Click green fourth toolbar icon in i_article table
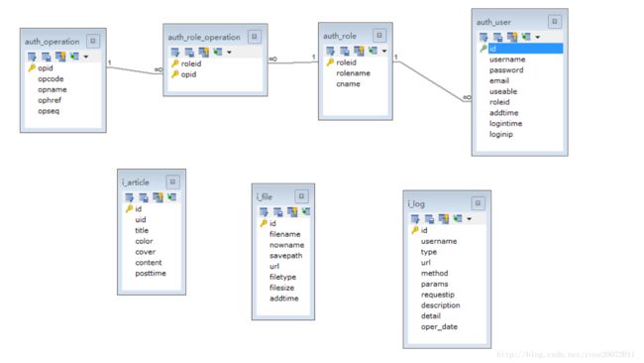Viewport: 644px width, 363px height. (x=171, y=197)
